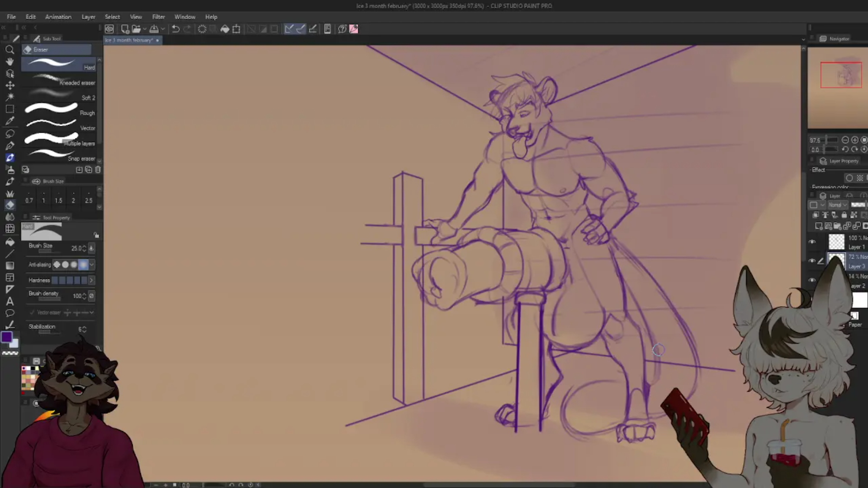Image resolution: width=868 pixels, height=488 pixels.
Task: Select the Kneaded eraser sub tool
Action: coord(59,81)
